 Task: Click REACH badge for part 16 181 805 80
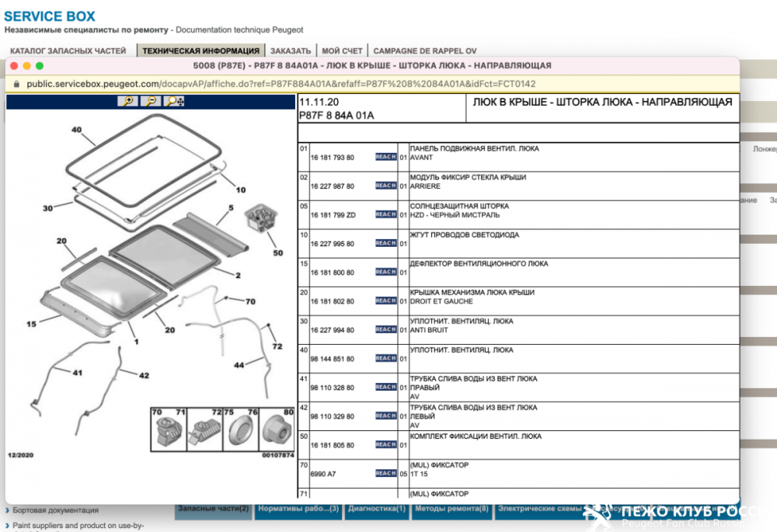click(385, 445)
